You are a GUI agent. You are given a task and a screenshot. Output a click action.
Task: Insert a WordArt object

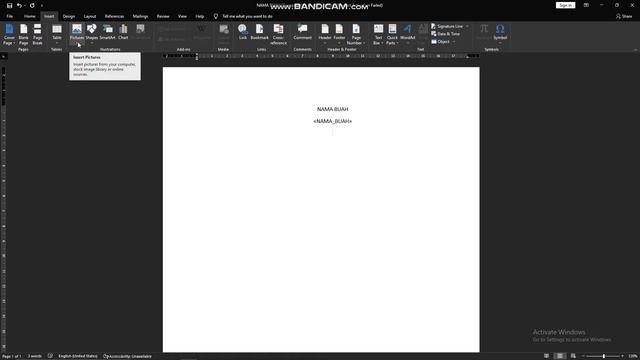[407, 34]
